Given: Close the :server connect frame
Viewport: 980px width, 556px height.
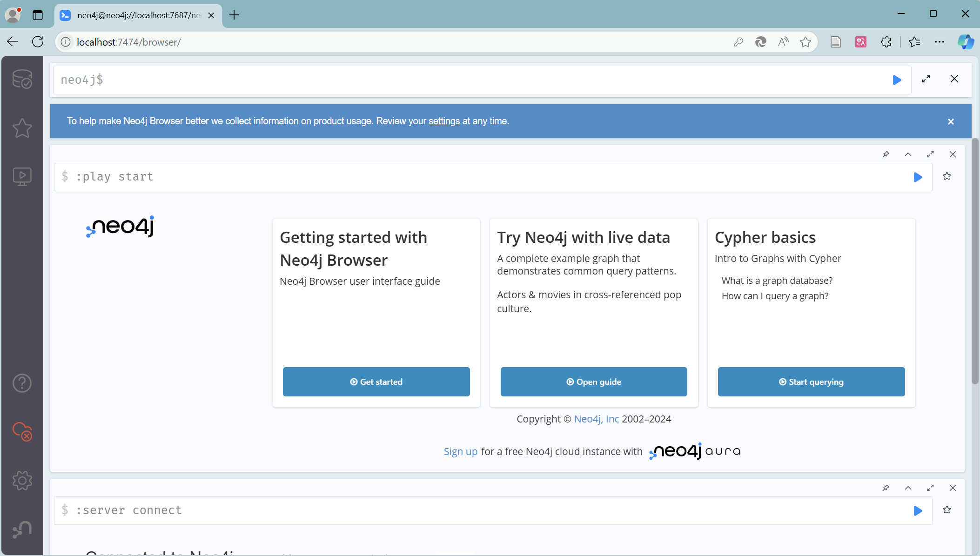Looking at the screenshot, I should (x=953, y=488).
